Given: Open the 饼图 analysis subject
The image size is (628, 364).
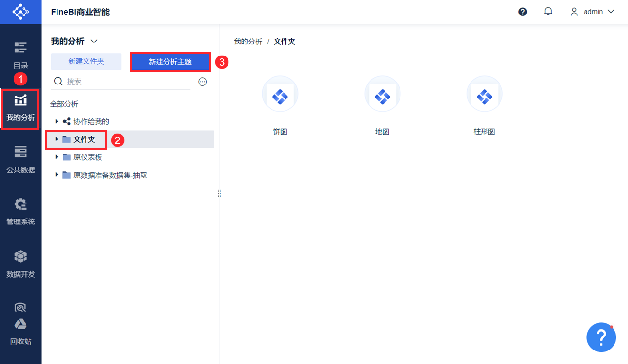Looking at the screenshot, I should point(280,98).
